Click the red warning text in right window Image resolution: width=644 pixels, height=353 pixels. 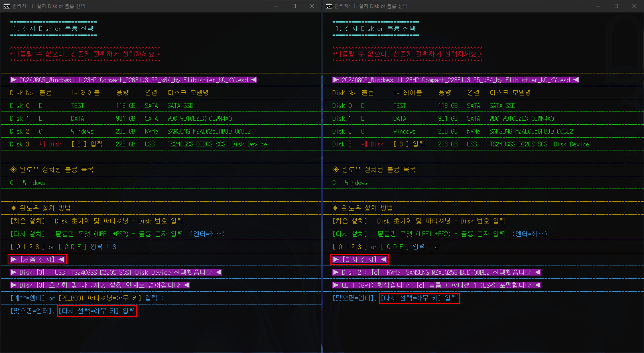pyautogui.click(x=408, y=54)
